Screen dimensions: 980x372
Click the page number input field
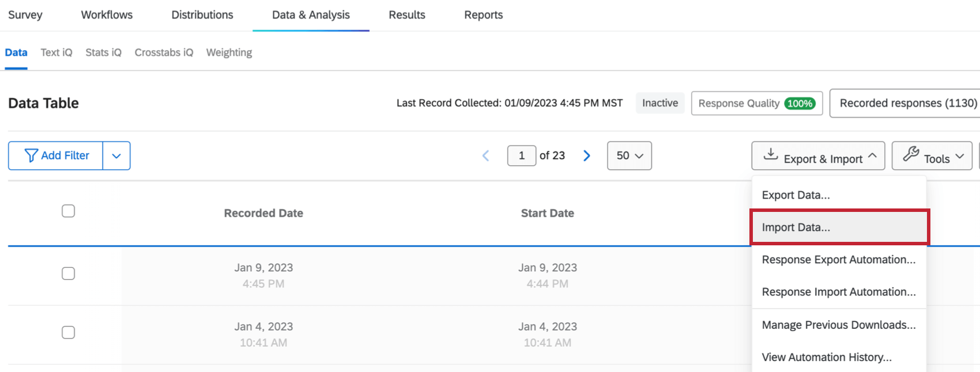click(x=521, y=156)
